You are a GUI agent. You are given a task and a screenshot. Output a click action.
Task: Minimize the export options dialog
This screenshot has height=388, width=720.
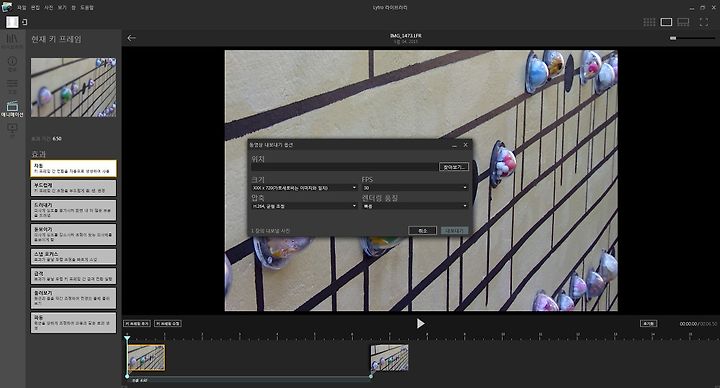tap(454, 145)
